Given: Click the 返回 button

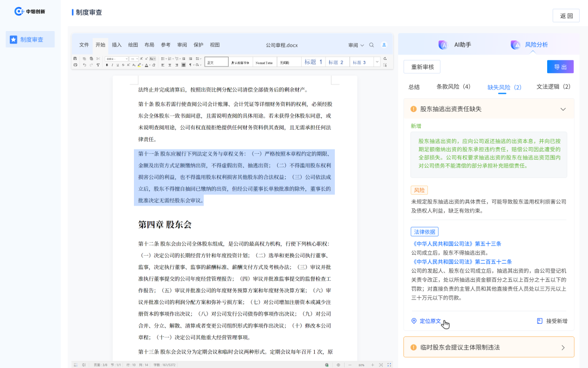Looking at the screenshot, I should 566,16.
